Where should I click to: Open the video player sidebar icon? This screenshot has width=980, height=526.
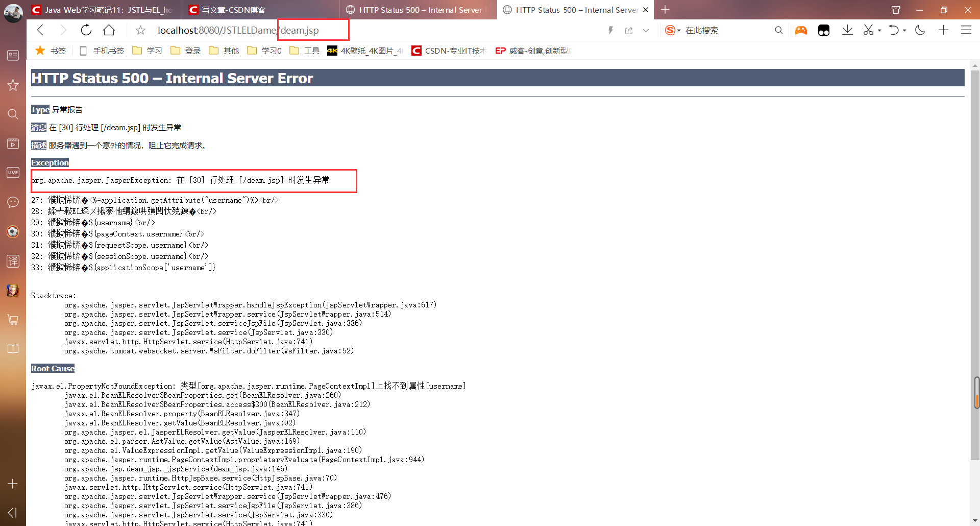pos(13,144)
